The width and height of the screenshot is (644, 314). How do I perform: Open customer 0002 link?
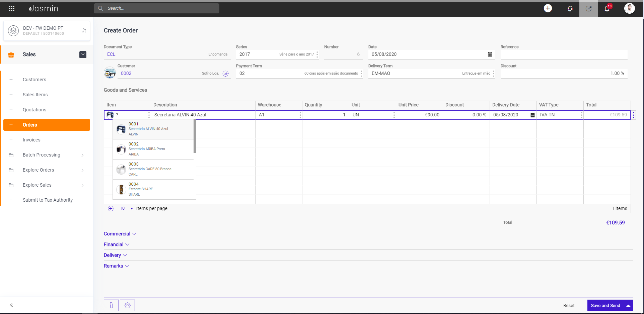coord(126,74)
